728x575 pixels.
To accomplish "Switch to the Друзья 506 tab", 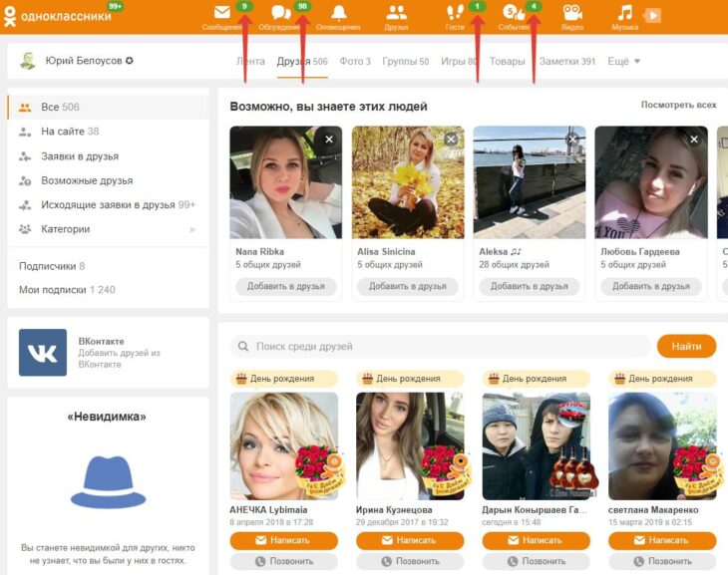I will pos(302,61).
